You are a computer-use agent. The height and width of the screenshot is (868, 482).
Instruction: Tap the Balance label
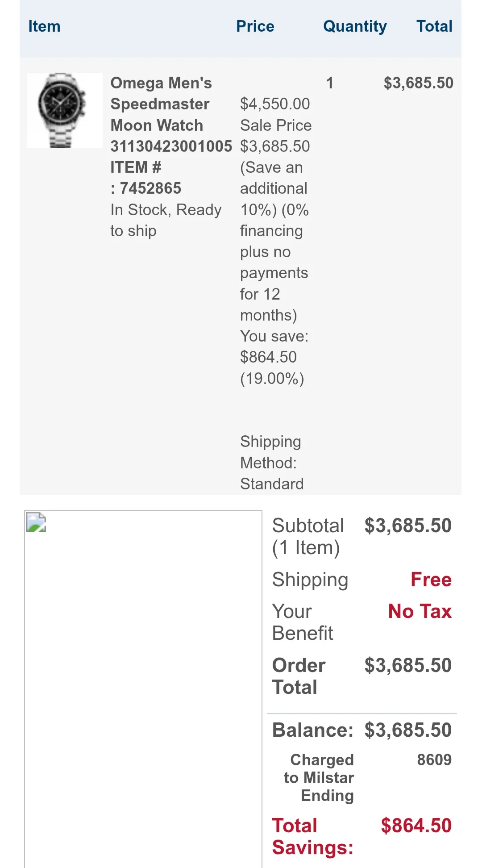pos(312,730)
